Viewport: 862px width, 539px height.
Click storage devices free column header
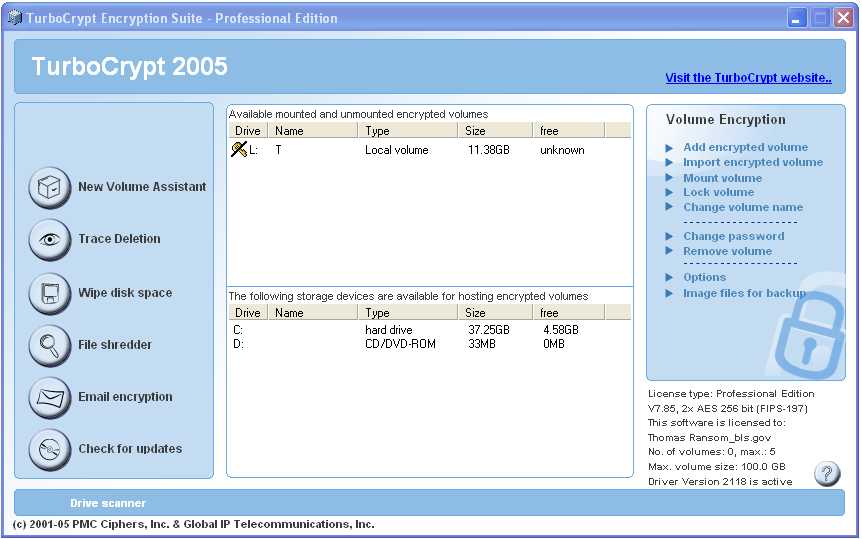pos(568,312)
